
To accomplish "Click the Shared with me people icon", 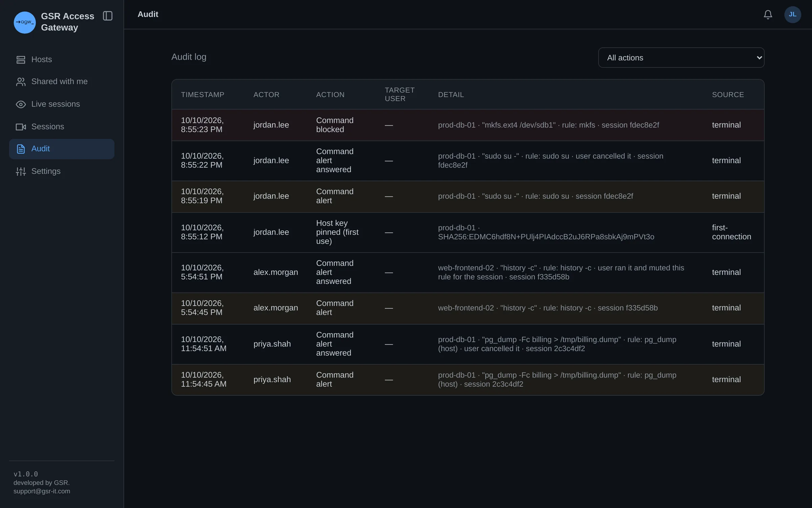I will (x=21, y=82).
